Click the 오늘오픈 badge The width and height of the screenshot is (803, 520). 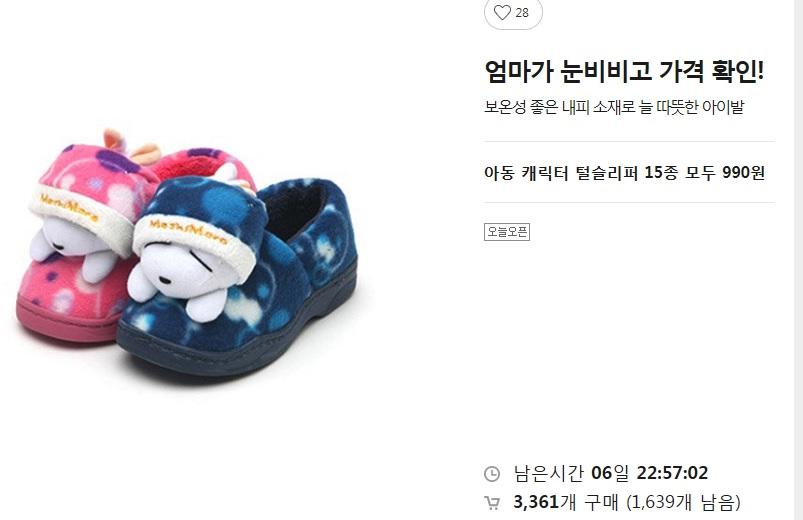pyautogui.click(x=507, y=232)
